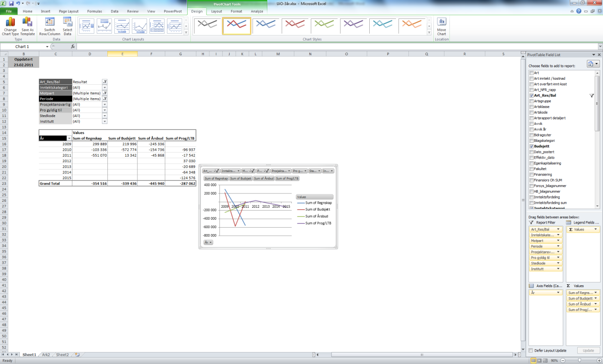This screenshot has width=603, height=364.
Task: Open the File tab
Action: [9, 11]
